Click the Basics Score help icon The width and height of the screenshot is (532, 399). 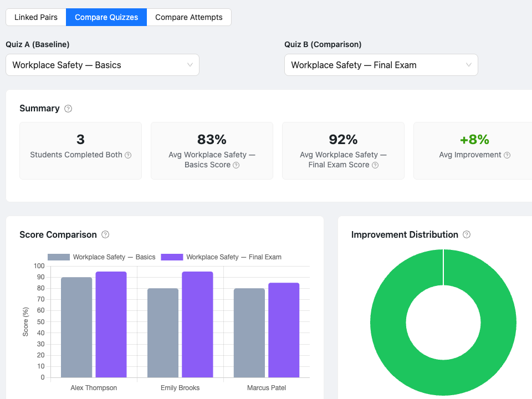pyautogui.click(x=236, y=165)
